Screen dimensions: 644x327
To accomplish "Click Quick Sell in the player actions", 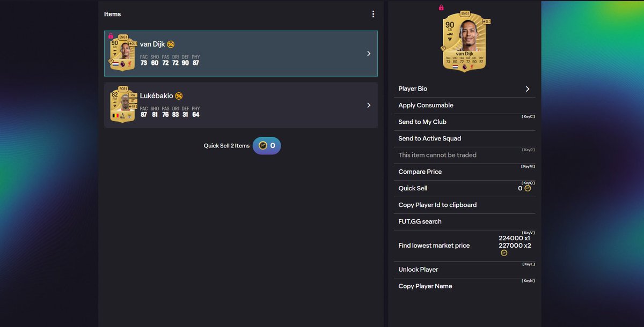I will (x=464, y=188).
